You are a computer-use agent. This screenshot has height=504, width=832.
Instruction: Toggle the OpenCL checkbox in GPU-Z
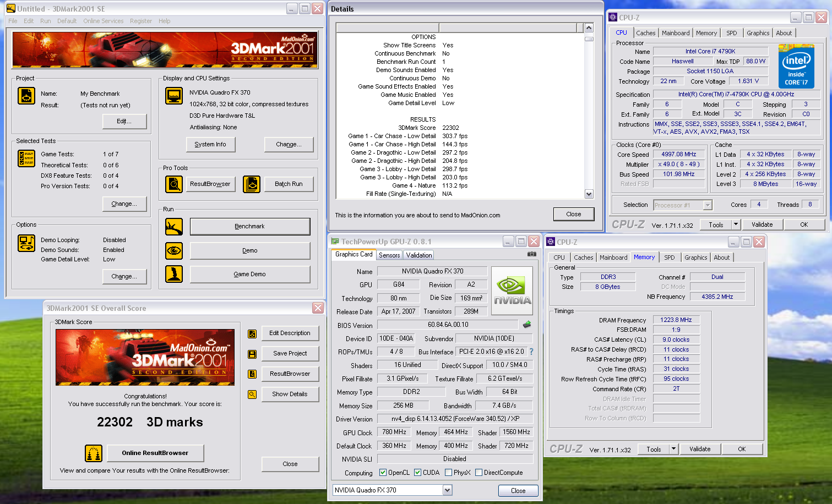(x=383, y=473)
